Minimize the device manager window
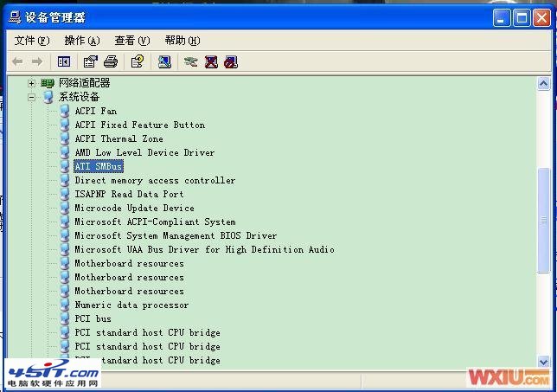The width and height of the screenshot is (557, 392). pyautogui.click(x=502, y=18)
